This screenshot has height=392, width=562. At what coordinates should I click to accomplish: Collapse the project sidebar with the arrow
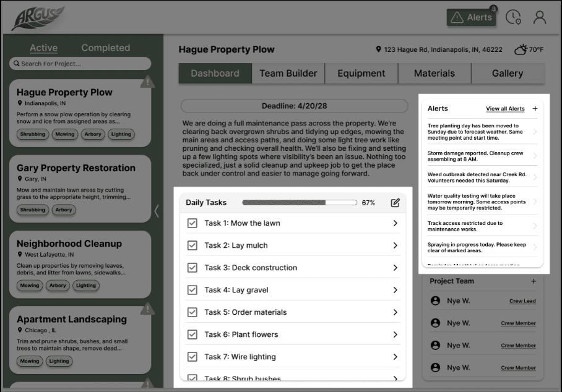click(156, 210)
